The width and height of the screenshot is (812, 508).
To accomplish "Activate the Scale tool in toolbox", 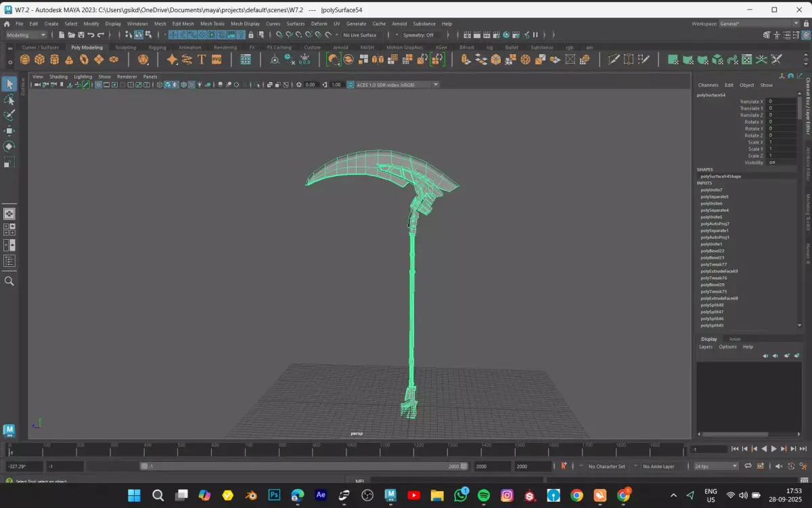I will point(9,163).
